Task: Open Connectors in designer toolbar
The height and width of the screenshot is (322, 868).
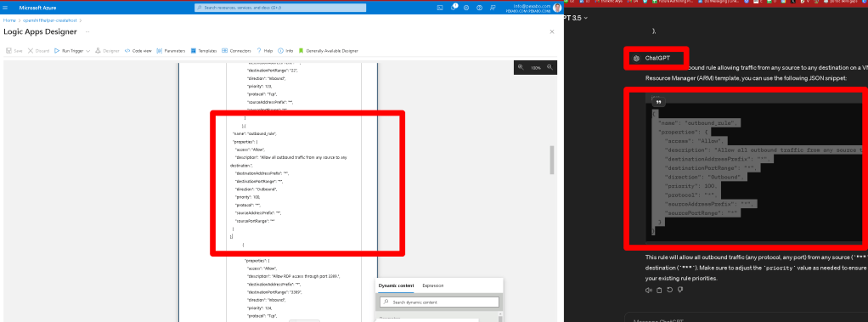Action: (236, 50)
